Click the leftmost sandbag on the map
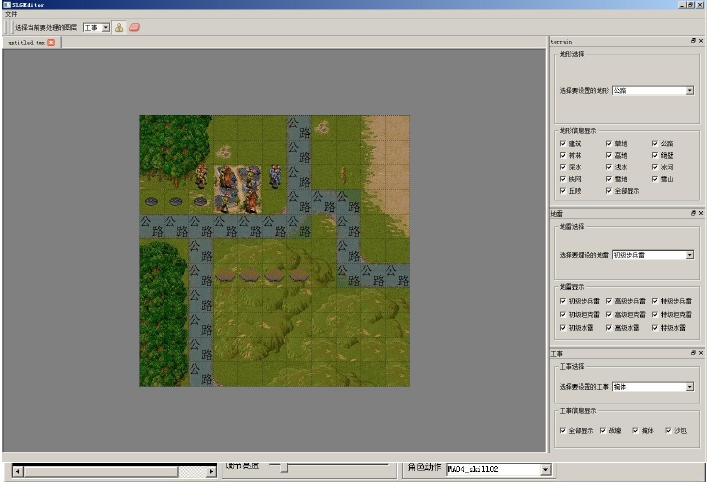This screenshot has width=709, height=483. (225, 275)
